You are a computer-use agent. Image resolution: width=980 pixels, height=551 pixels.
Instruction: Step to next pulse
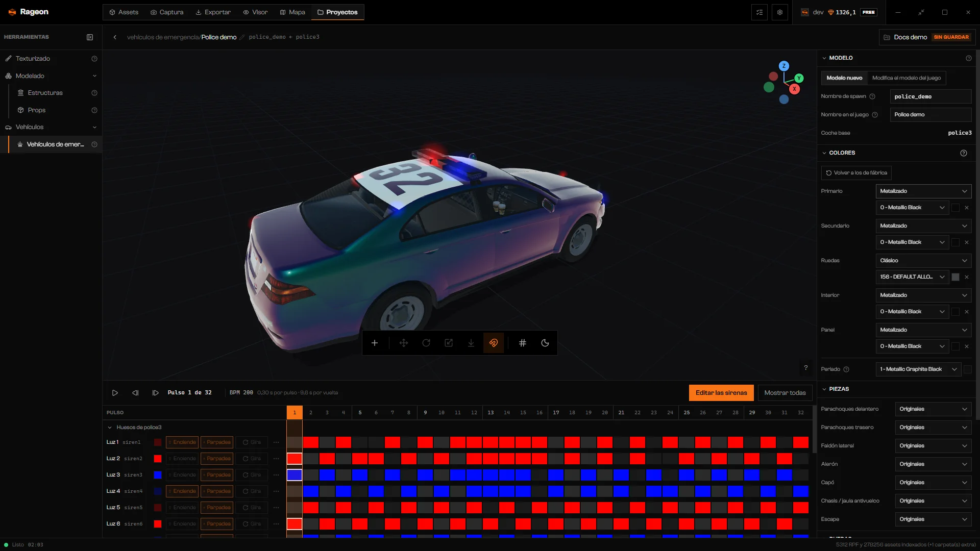tap(156, 393)
